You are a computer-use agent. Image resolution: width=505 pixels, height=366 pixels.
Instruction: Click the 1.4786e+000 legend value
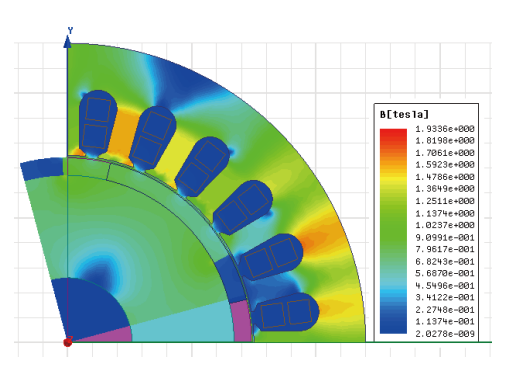[x=445, y=177]
